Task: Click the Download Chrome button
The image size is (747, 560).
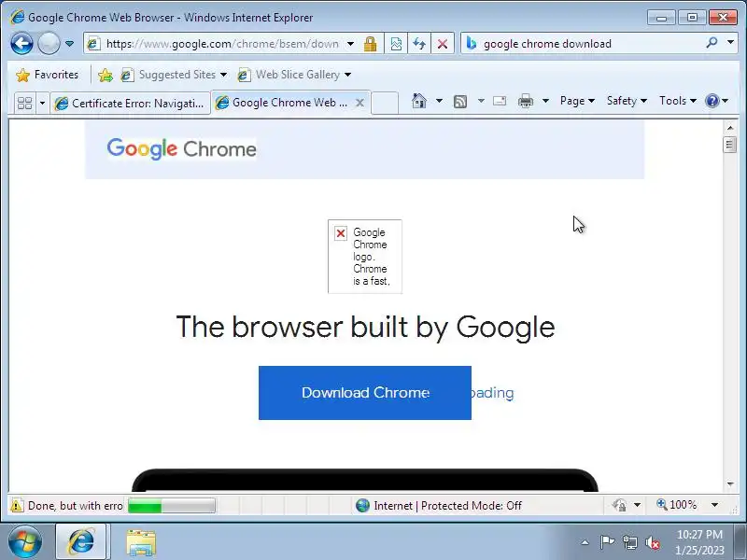Action: (x=365, y=393)
